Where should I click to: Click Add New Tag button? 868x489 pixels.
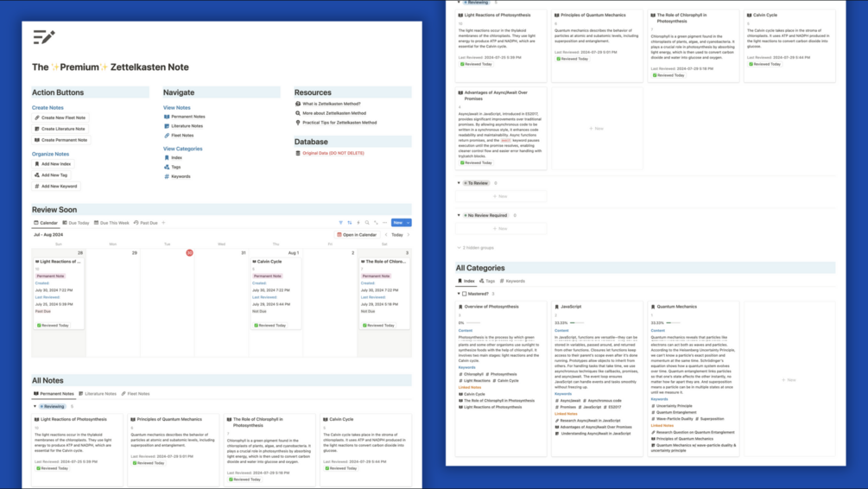coord(51,175)
